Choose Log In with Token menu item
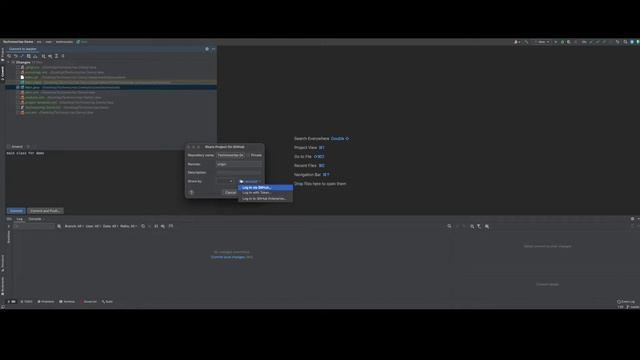The width and height of the screenshot is (640, 360). click(265, 193)
